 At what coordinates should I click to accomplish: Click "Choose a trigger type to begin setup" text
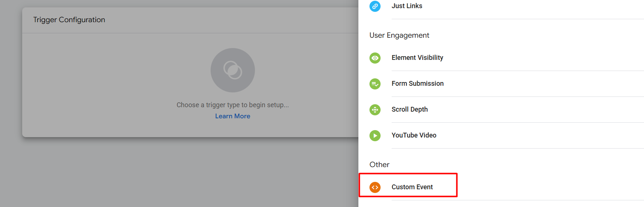point(232,105)
